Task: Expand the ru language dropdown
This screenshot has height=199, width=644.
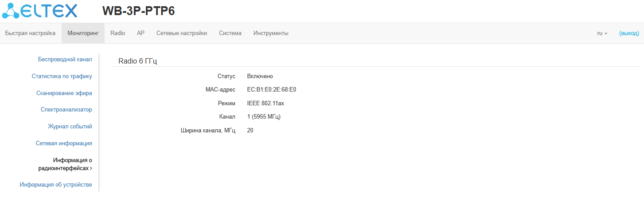Action: coord(602,33)
